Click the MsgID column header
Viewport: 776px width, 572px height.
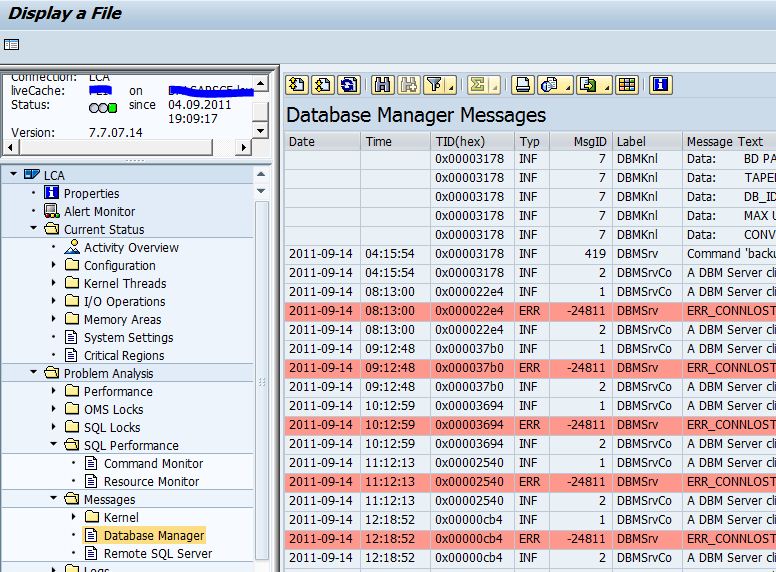(x=581, y=142)
